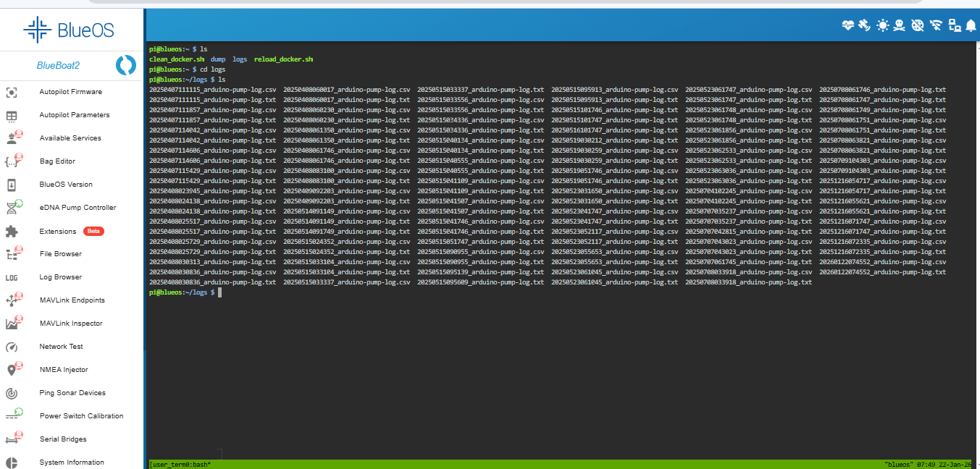
Task: Click the circular vehicle status icon beside BlueBoat2
Action: tap(126, 65)
